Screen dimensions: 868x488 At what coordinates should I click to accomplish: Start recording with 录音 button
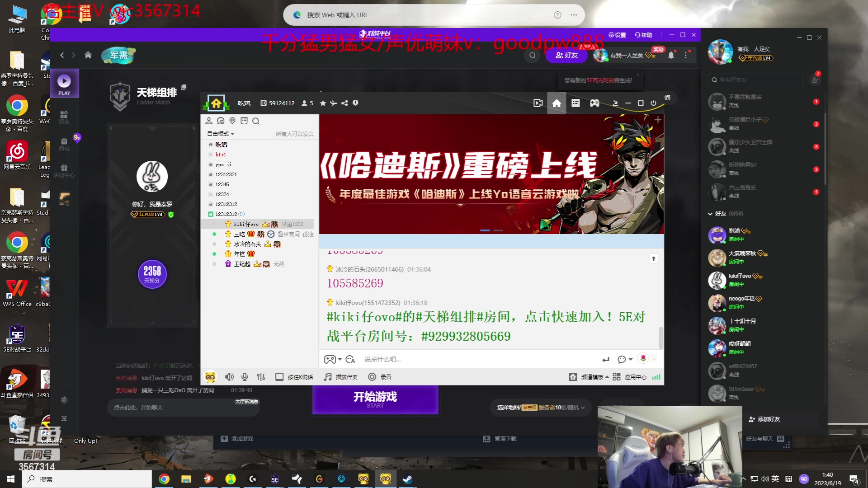click(380, 377)
